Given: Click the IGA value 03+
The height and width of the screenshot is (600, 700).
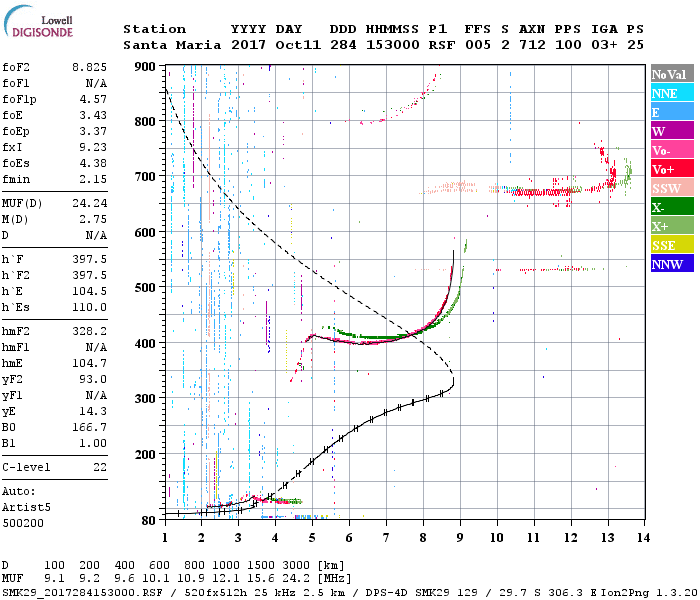Looking at the screenshot, I should tap(604, 45).
